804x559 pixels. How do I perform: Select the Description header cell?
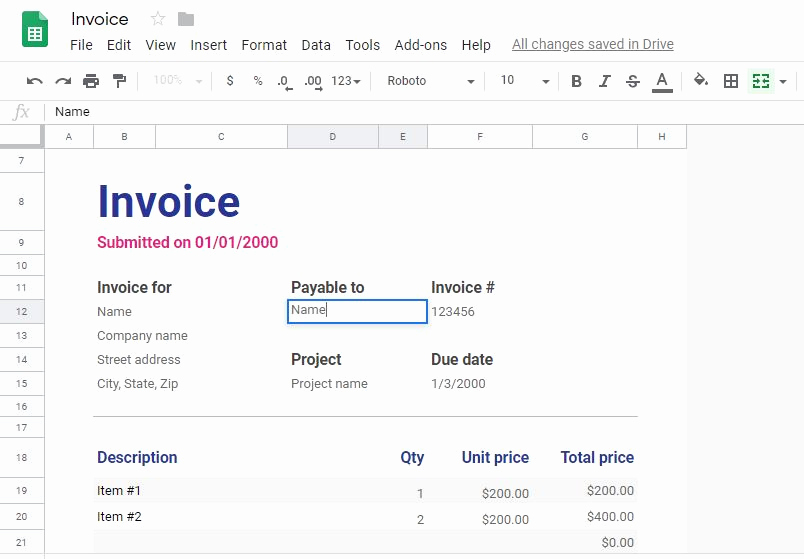tap(137, 457)
